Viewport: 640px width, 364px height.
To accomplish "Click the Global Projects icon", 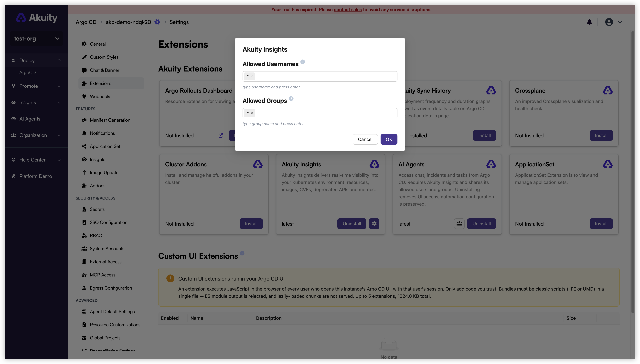I will pyautogui.click(x=84, y=338).
